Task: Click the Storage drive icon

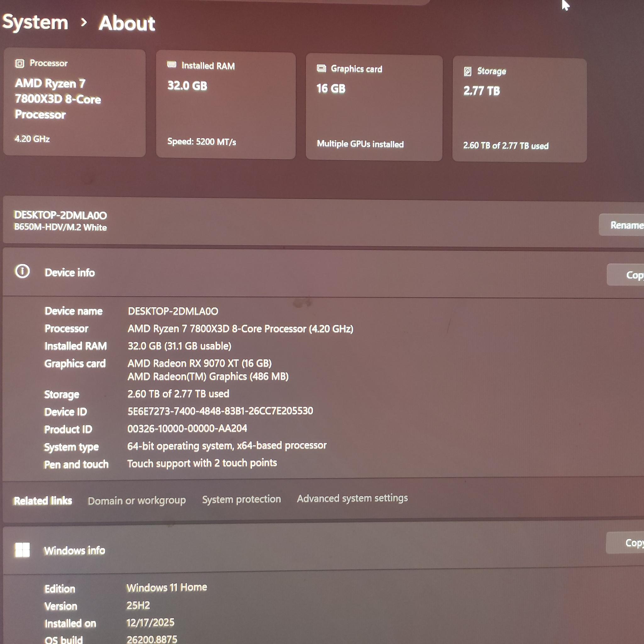Action: coord(468,71)
